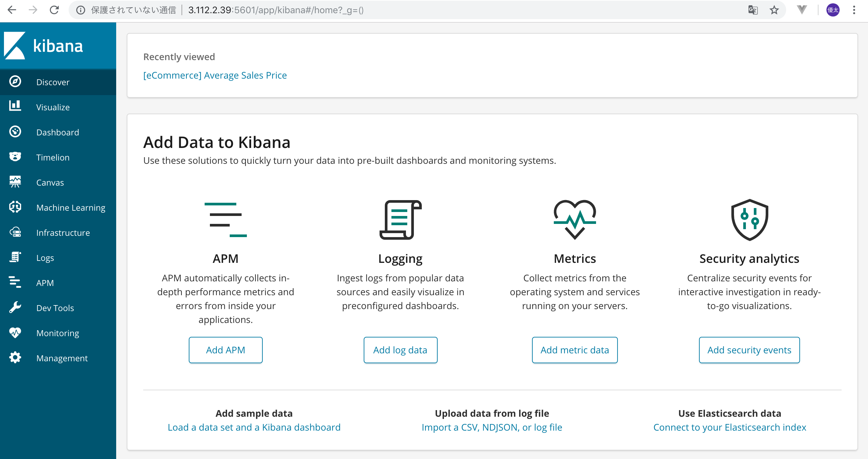Click the Add log data button
868x459 pixels.
coord(400,350)
